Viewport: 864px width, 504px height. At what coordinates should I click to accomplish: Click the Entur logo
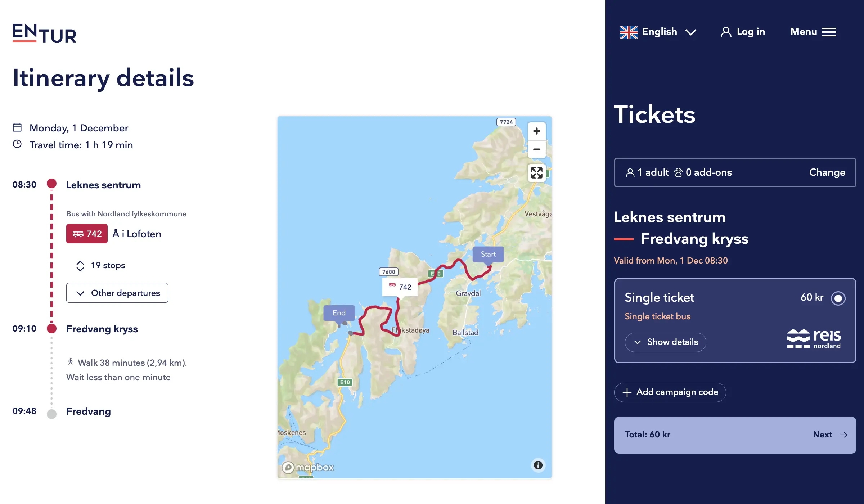[44, 33]
